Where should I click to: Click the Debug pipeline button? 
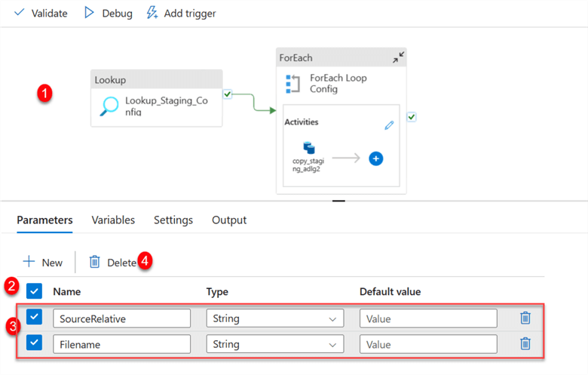tap(108, 13)
